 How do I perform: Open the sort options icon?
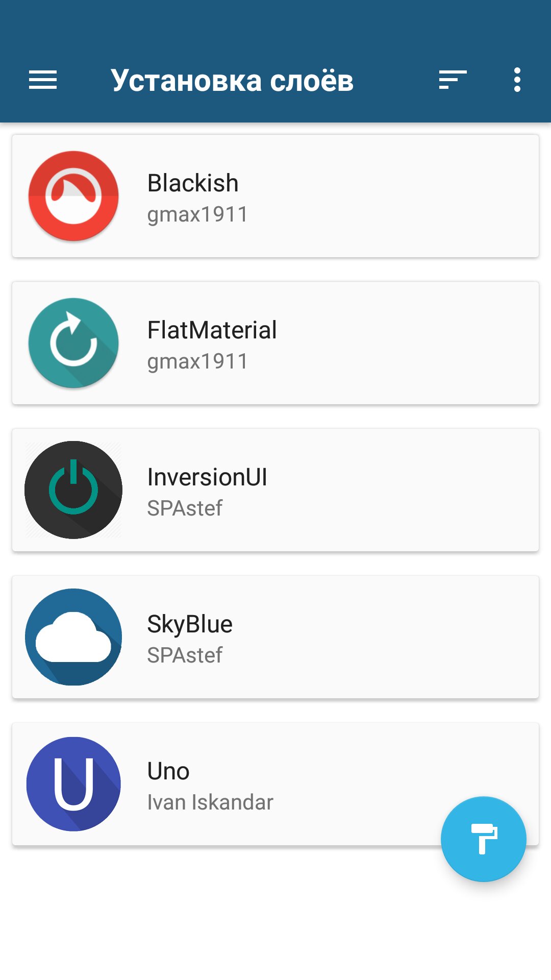pos(453,80)
